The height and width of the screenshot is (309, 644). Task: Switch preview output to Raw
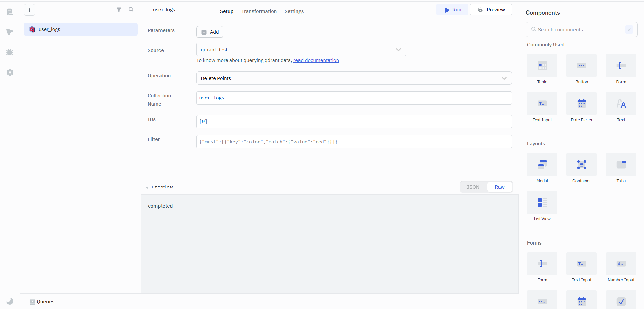point(499,187)
